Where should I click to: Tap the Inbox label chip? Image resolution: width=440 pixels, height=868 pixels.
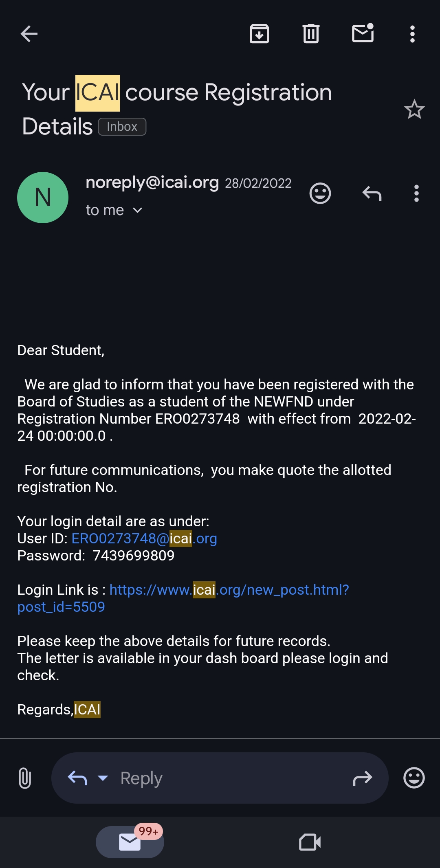tap(122, 127)
